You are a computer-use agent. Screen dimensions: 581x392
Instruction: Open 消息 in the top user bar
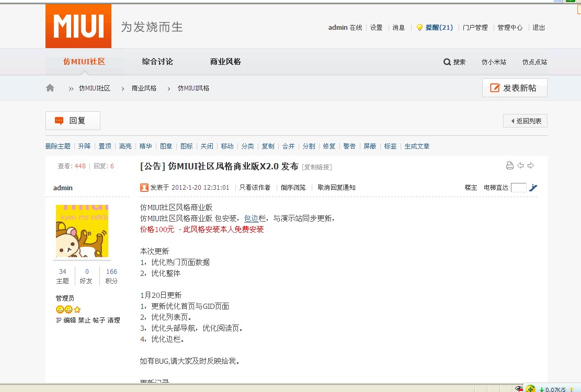(398, 27)
